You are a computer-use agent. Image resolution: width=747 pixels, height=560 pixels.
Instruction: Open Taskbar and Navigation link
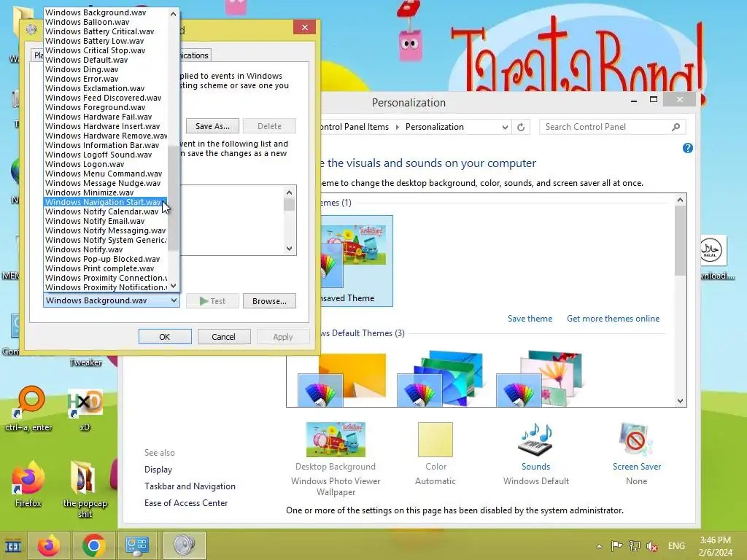point(190,486)
